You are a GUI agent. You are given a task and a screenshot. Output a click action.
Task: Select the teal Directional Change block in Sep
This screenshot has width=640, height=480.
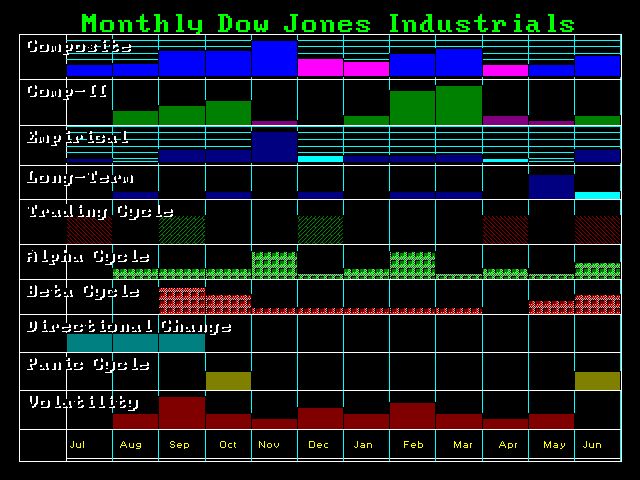point(182,343)
